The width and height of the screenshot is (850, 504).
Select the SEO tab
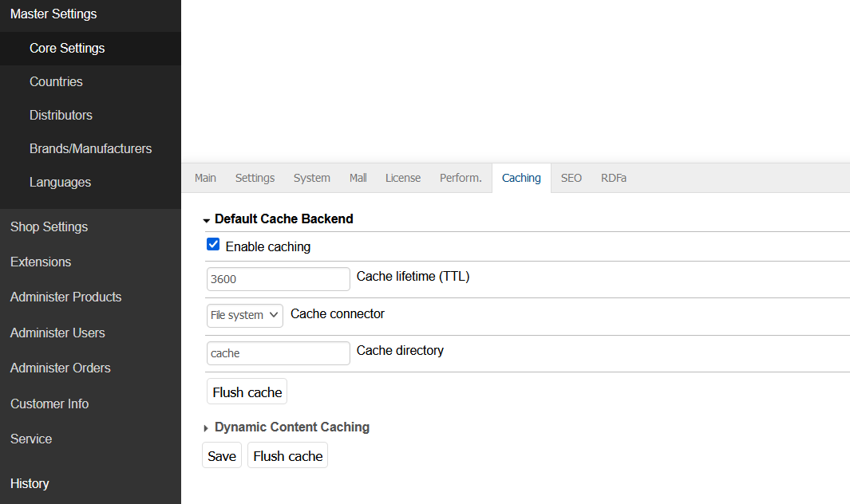point(571,178)
